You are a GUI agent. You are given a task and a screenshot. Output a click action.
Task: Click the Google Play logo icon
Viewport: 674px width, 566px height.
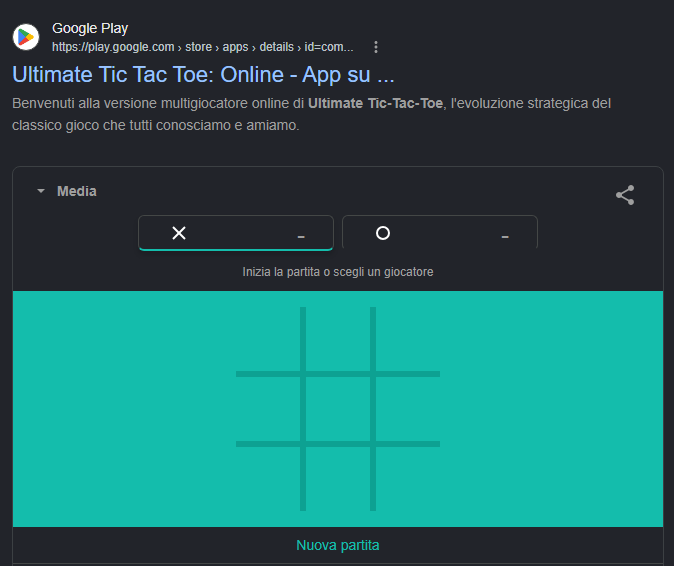(26, 37)
